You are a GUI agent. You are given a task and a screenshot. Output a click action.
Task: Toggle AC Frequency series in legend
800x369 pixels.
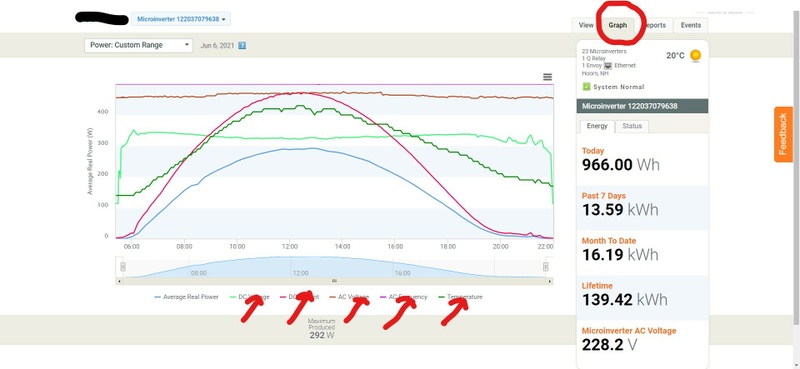pos(404,297)
